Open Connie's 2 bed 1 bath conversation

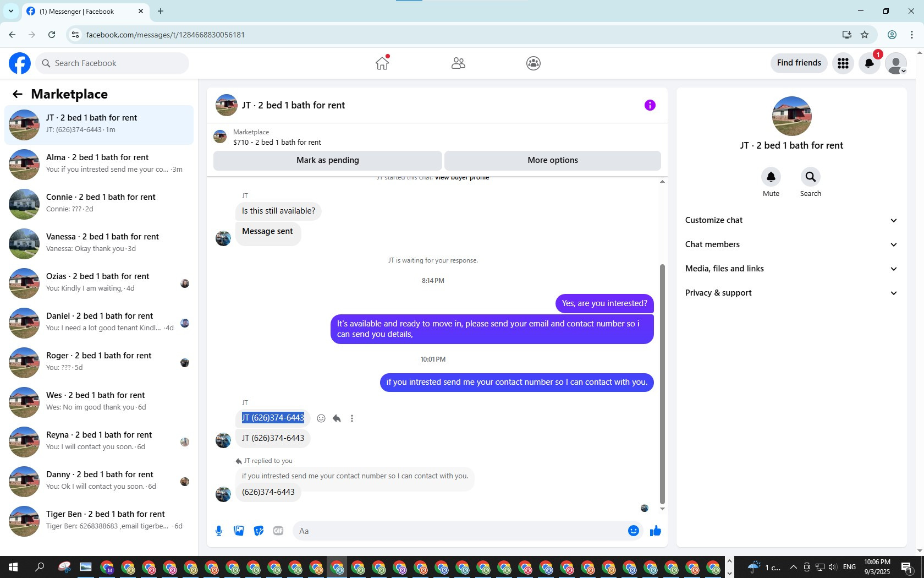tap(99, 204)
